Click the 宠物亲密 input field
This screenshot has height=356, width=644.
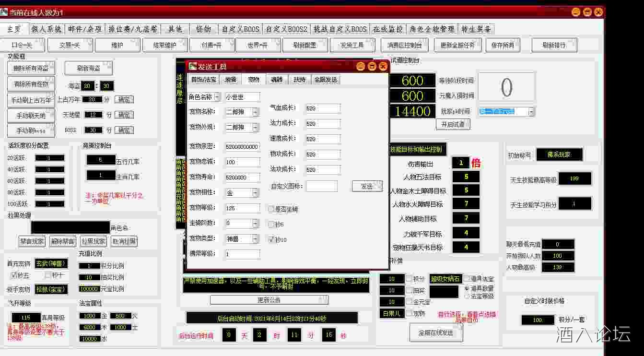click(242, 147)
